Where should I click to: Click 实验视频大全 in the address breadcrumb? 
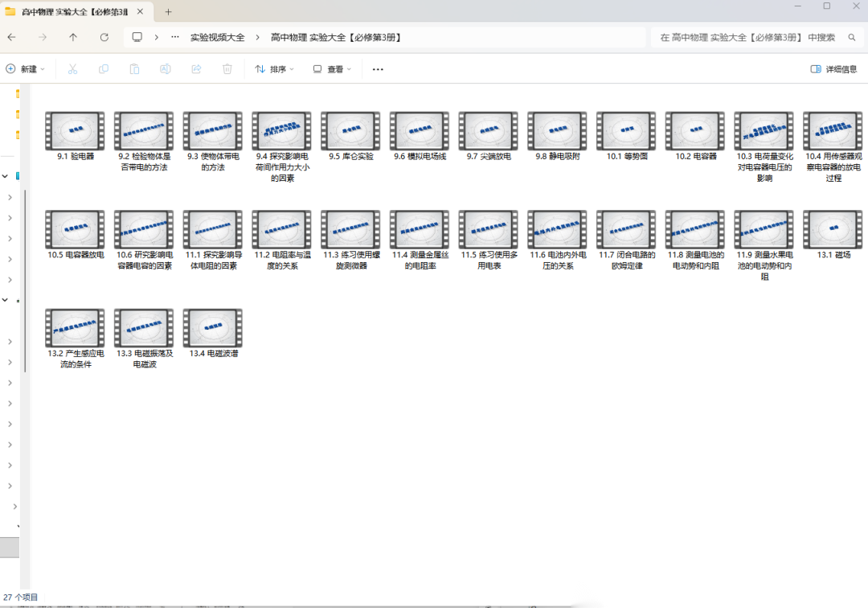(x=217, y=38)
